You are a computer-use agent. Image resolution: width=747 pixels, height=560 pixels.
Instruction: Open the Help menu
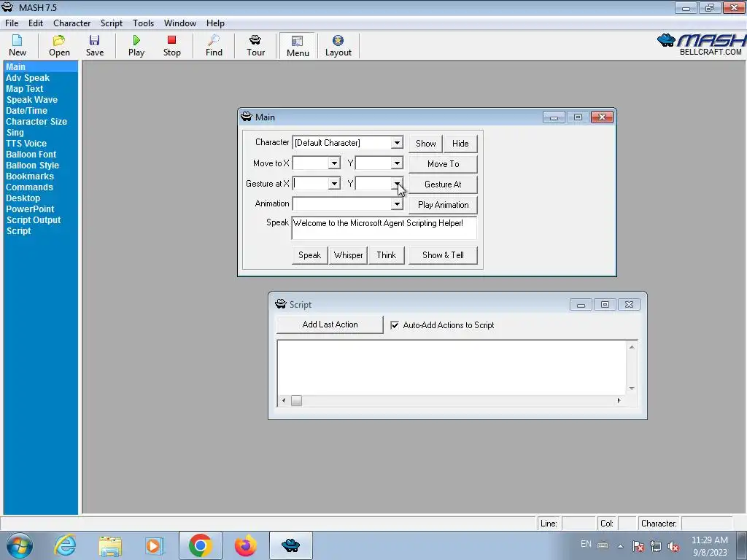tap(215, 23)
